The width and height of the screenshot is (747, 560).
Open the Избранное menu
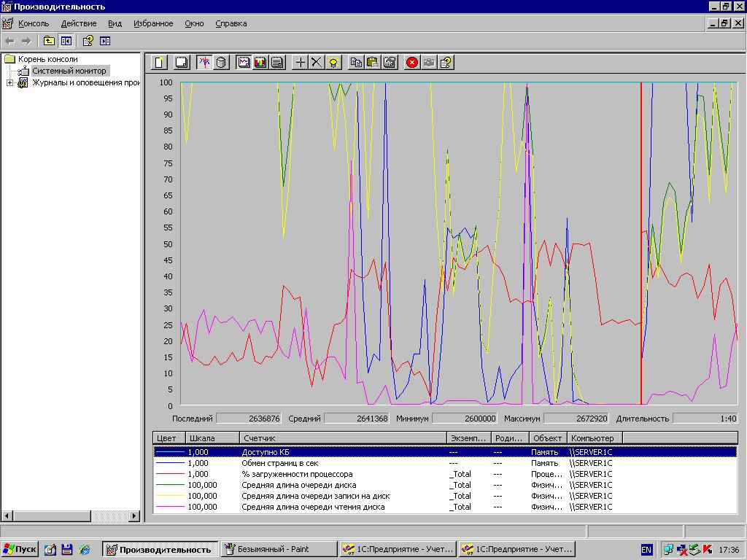coord(153,23)
